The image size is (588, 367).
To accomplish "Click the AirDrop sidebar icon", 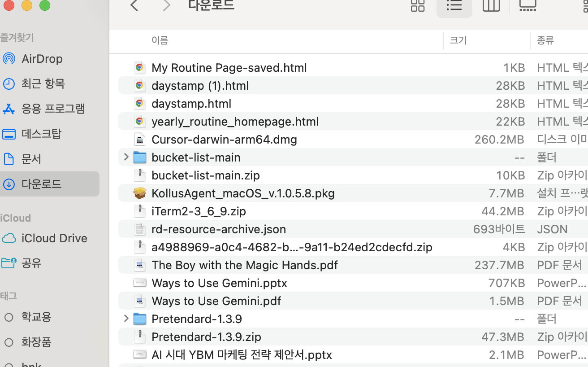I will tap(9, 58).
